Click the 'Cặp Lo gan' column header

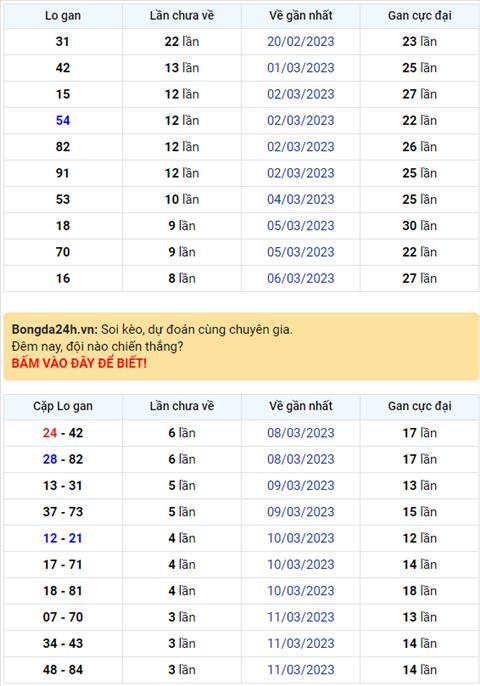tap(63, 406)
